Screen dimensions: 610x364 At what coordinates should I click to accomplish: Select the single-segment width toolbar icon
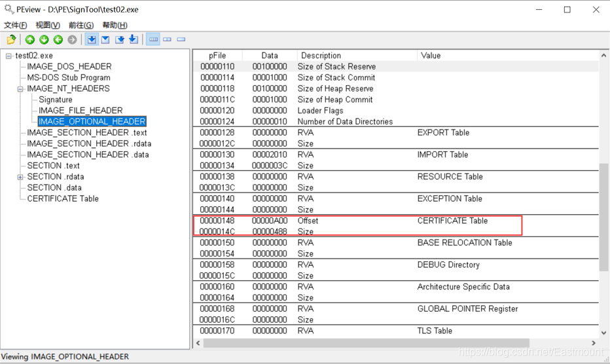pyautogui.click(x=181, y=39)
